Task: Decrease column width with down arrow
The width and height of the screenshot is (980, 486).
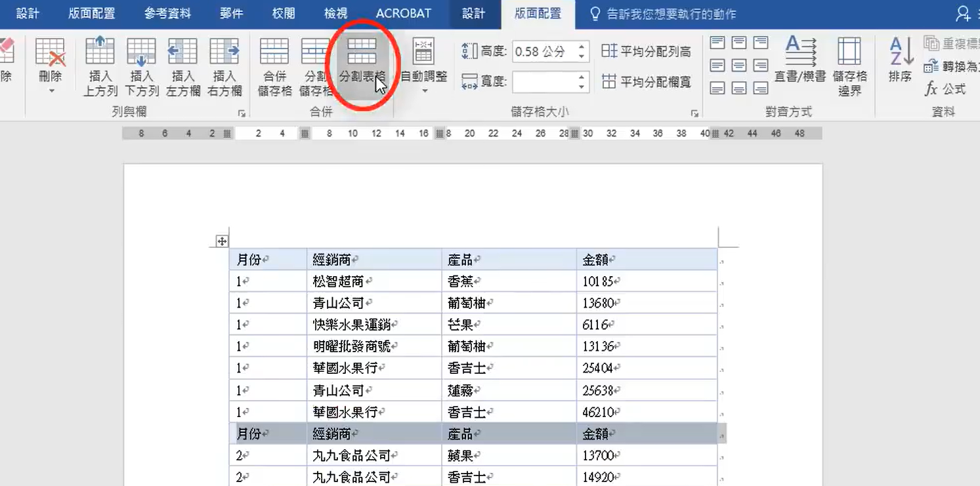Action: click(582, 87)
